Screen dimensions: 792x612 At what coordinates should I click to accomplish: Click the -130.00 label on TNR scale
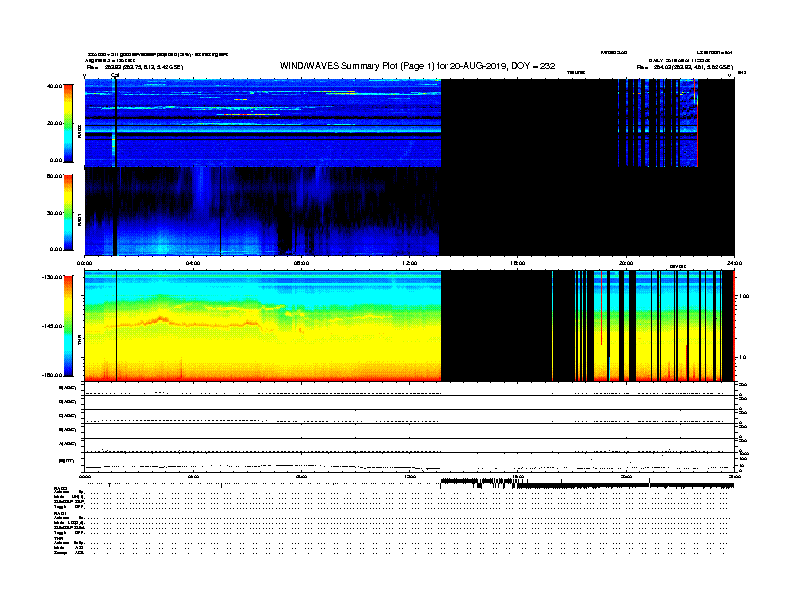coord(53,277)
